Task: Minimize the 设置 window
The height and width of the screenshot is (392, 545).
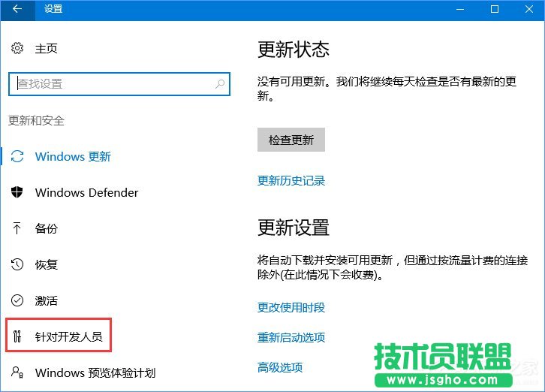Action: coord(460,9)
